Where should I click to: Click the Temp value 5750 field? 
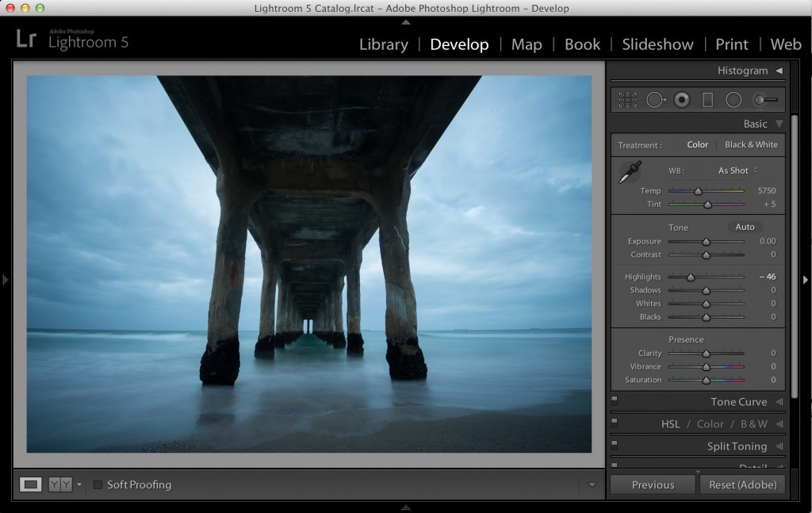point(767,190)
